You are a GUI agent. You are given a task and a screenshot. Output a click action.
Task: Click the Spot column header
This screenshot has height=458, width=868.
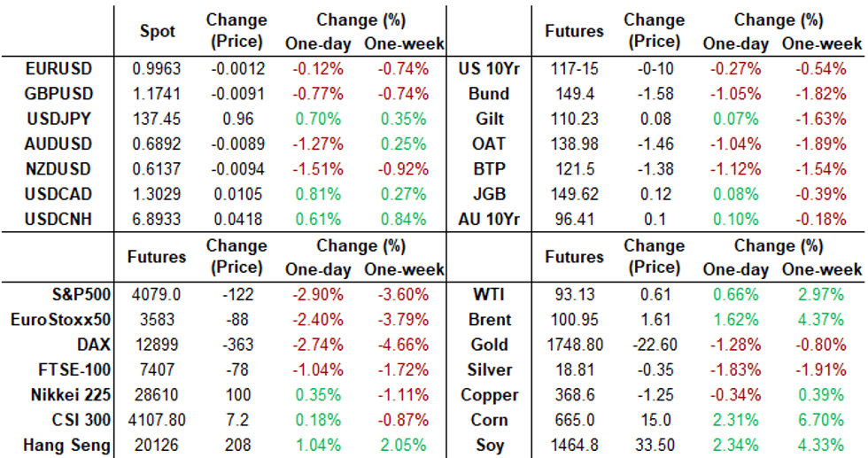pos(158,31)
